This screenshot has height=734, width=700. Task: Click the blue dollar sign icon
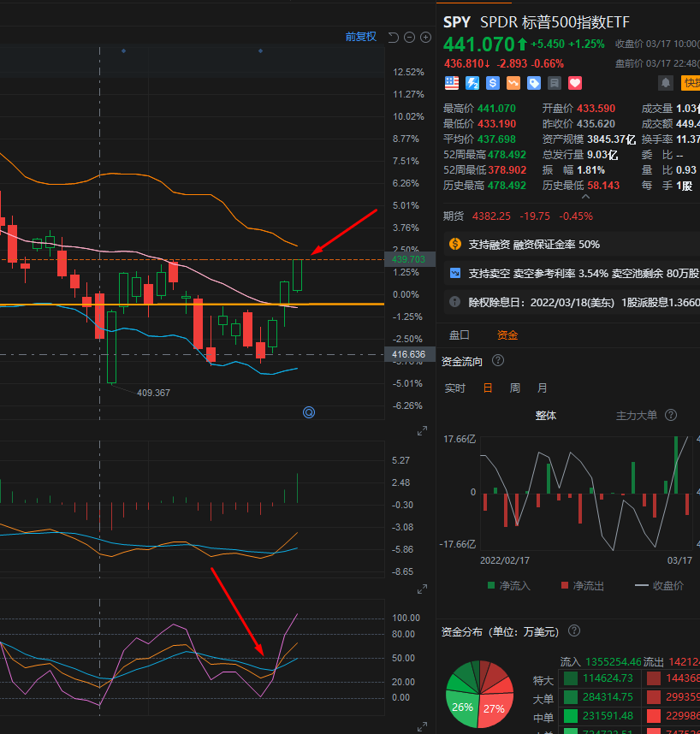point(493,83)
